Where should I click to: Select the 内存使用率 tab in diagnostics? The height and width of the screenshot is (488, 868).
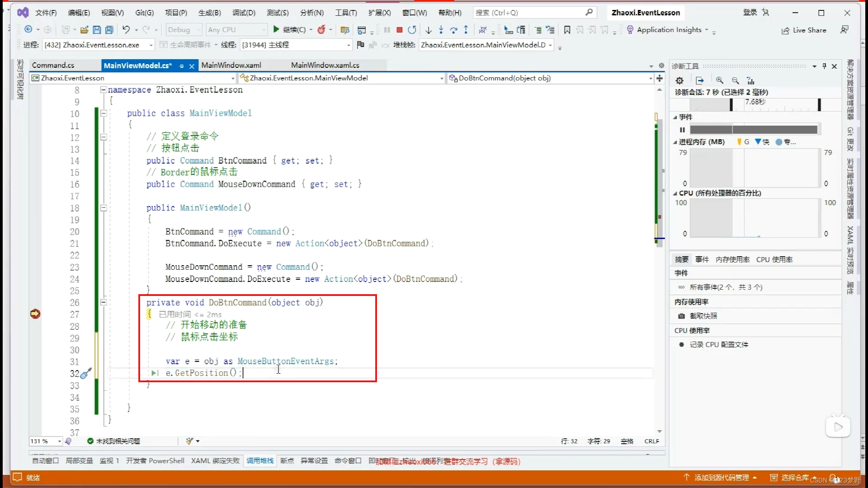click(x=732, y=259)
